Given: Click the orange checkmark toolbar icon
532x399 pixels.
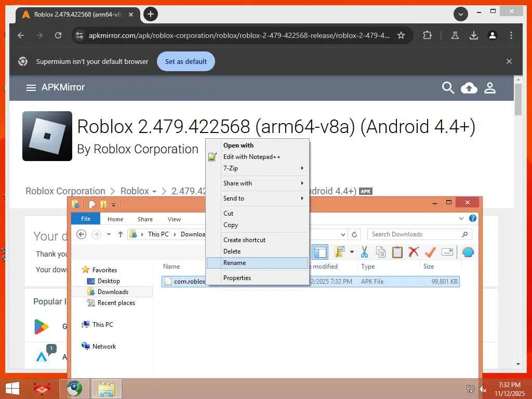Looking at the screenshot, I should click(430, 252).
